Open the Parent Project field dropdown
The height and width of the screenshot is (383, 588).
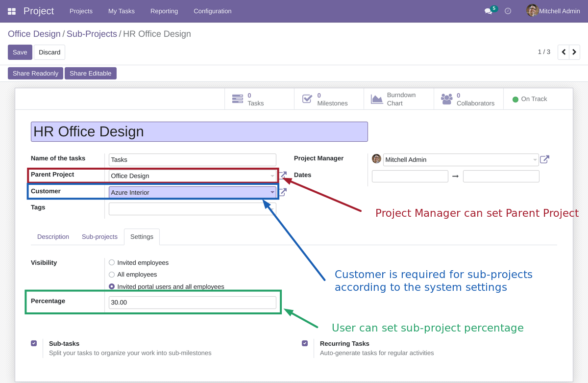pyautogui.click(x=272, y=176)
